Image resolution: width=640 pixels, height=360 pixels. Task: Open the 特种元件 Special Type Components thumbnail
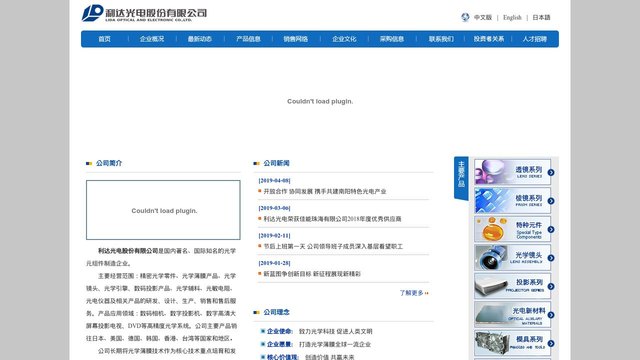point(512,229)
